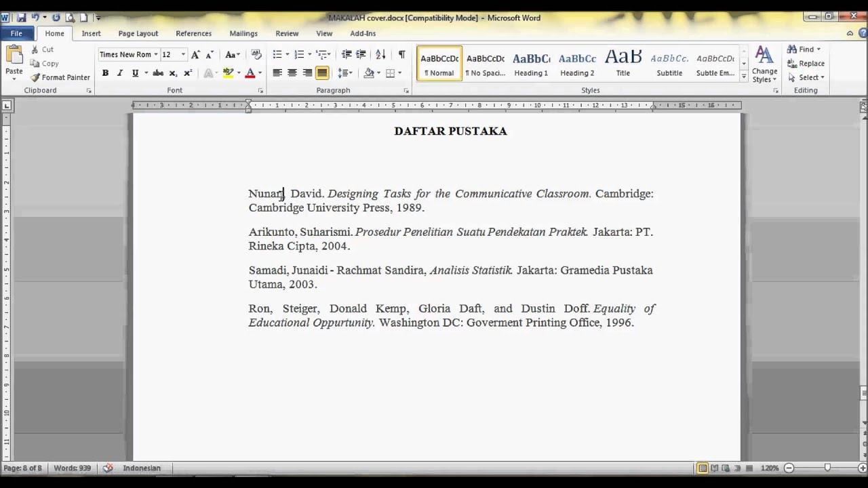Open the Paragraph dialog launcher
Image resolution: width=868 pixels, height=488 pixels.
click(x=406, y=91)
